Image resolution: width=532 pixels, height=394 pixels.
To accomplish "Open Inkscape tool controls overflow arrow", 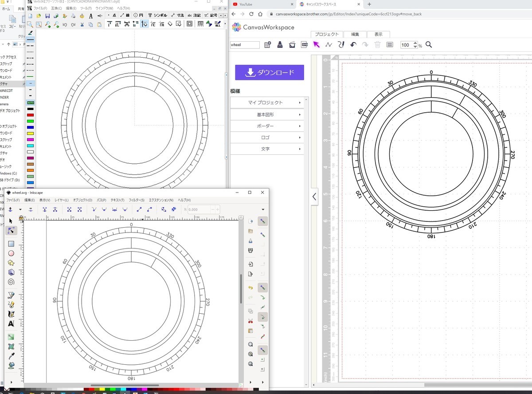I will coord(263,209).
